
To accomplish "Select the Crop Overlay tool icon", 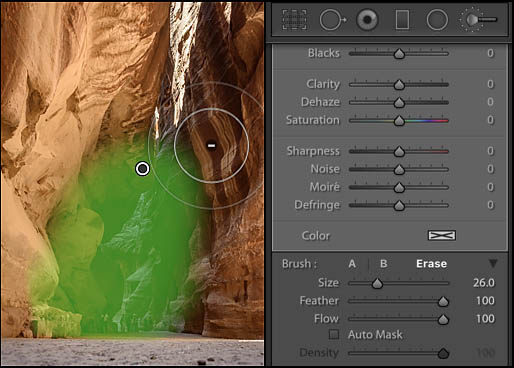I will (294, 20).
